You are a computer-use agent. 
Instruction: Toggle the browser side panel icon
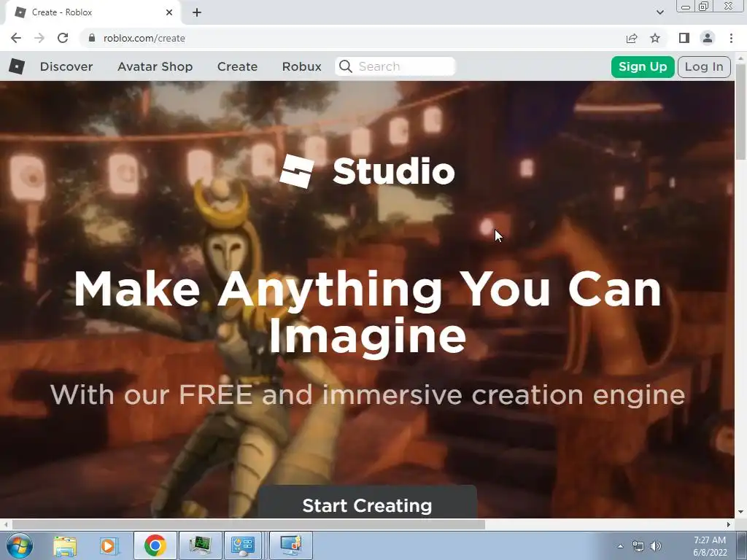[684, 38]
